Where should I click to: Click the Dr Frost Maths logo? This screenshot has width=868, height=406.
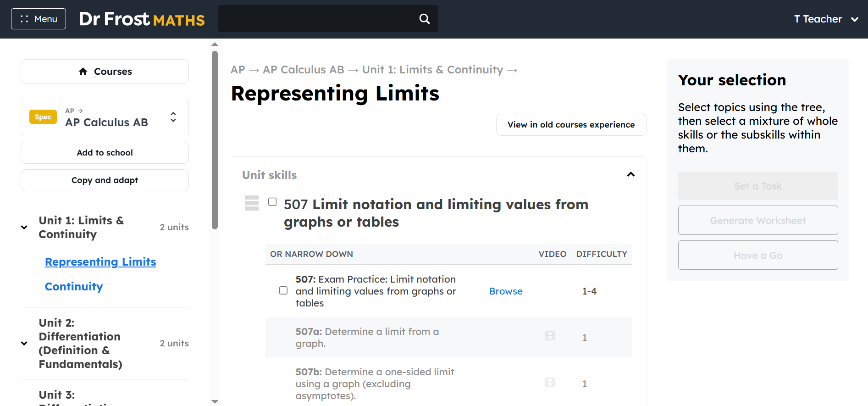[x=142, y=19]
